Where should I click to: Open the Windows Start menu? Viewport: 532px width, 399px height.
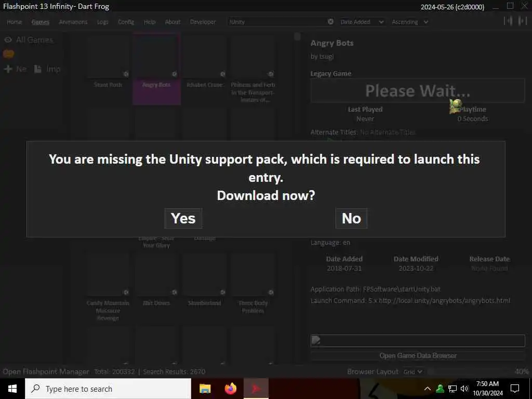[x=12, y=389]
